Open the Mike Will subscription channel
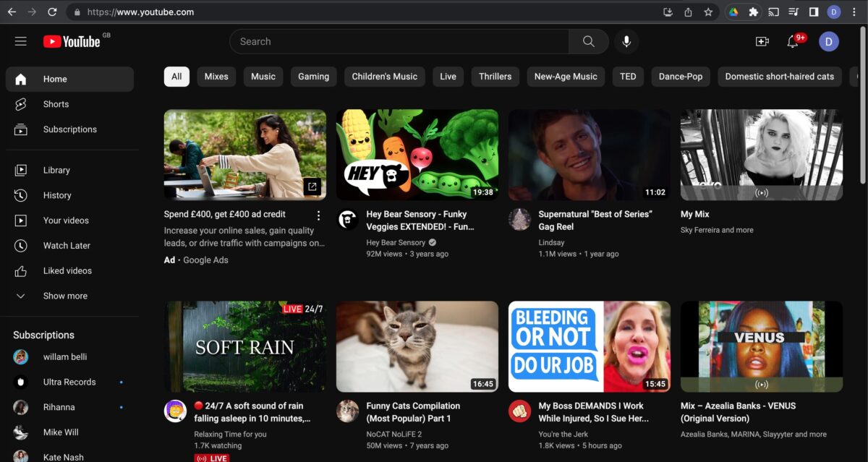 coord(69,432)
